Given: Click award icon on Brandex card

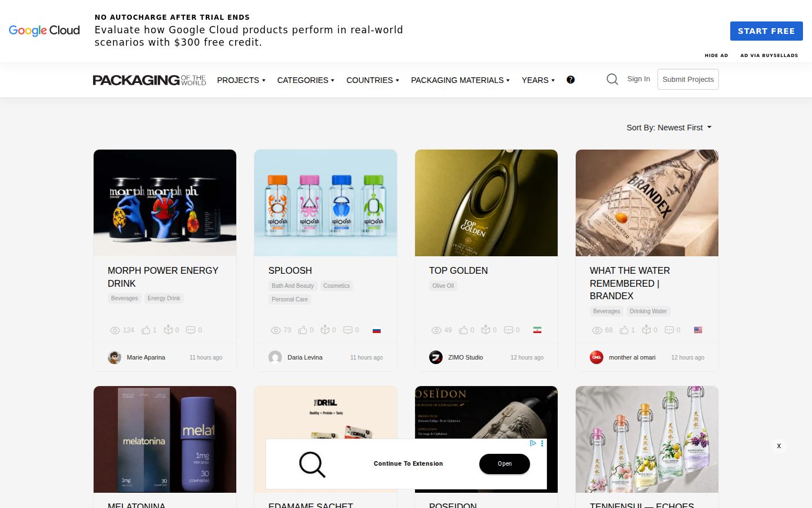Looking at the screenshot, I should point(646,330).
